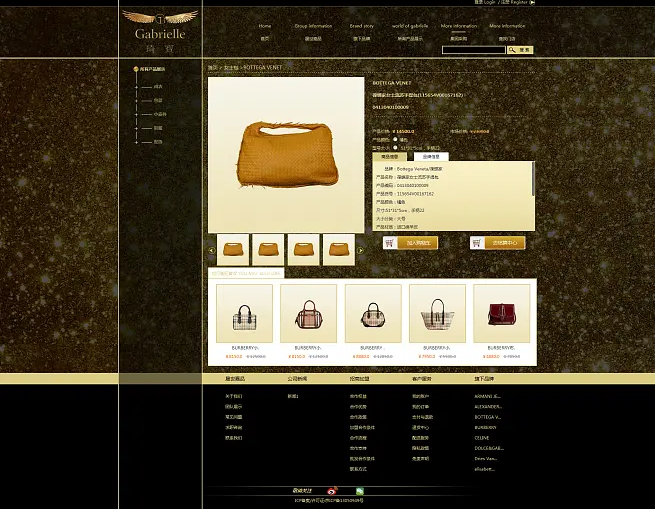Select the fourth small tan bag thumbnail

(x=339, y=250)
